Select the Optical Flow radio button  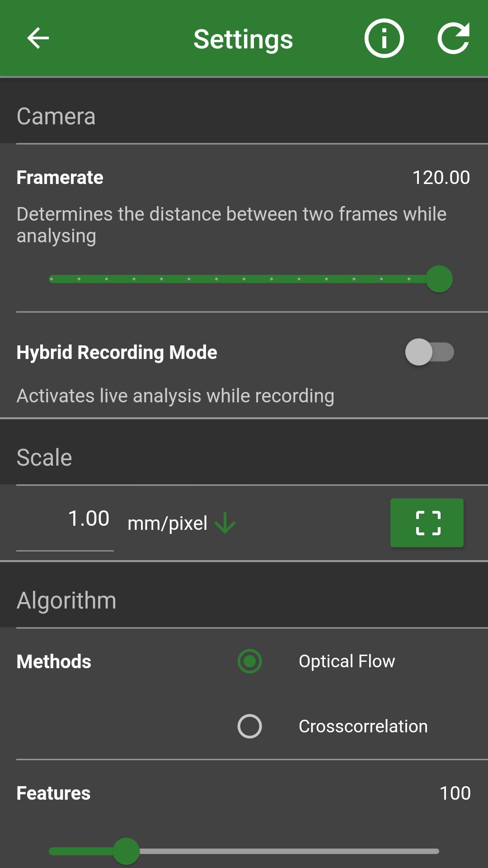coord(250,661)
